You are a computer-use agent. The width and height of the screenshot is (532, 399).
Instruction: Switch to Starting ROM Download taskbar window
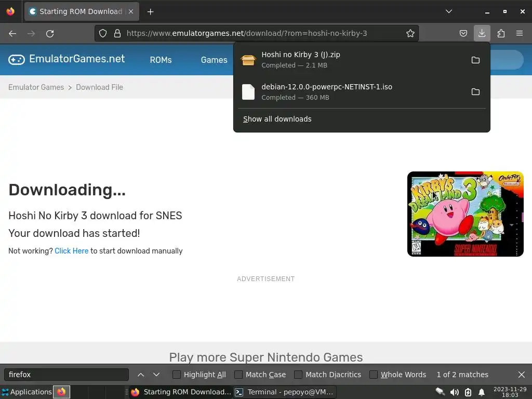[181, 392]
